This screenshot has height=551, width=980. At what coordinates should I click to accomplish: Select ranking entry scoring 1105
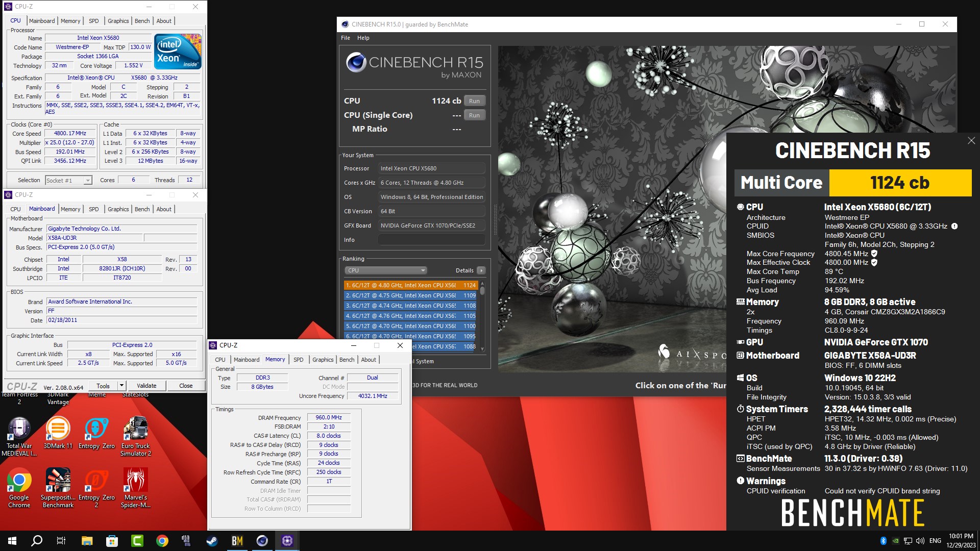(410, 316)
